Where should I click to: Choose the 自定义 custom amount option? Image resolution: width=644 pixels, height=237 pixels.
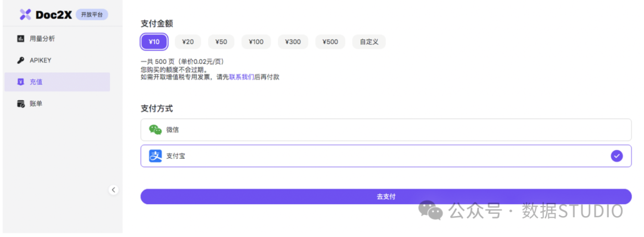tap(369, 42)
